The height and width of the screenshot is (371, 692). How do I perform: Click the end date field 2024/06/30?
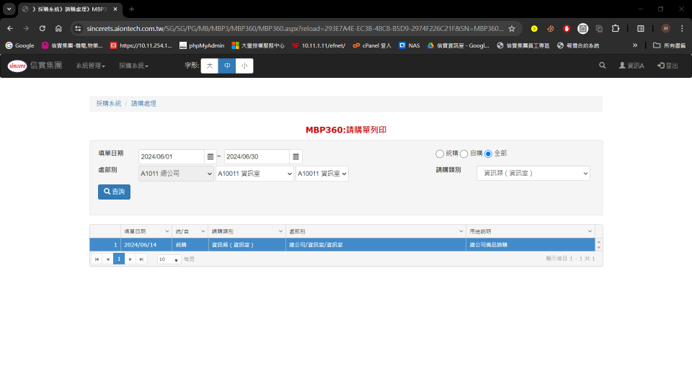coord(257,157)
